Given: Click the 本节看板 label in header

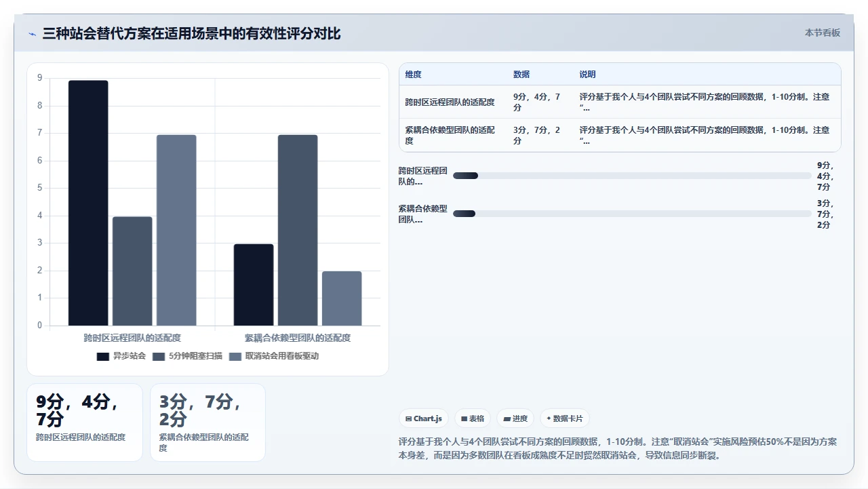Looking at the screenshot, I should coord(823,33).
